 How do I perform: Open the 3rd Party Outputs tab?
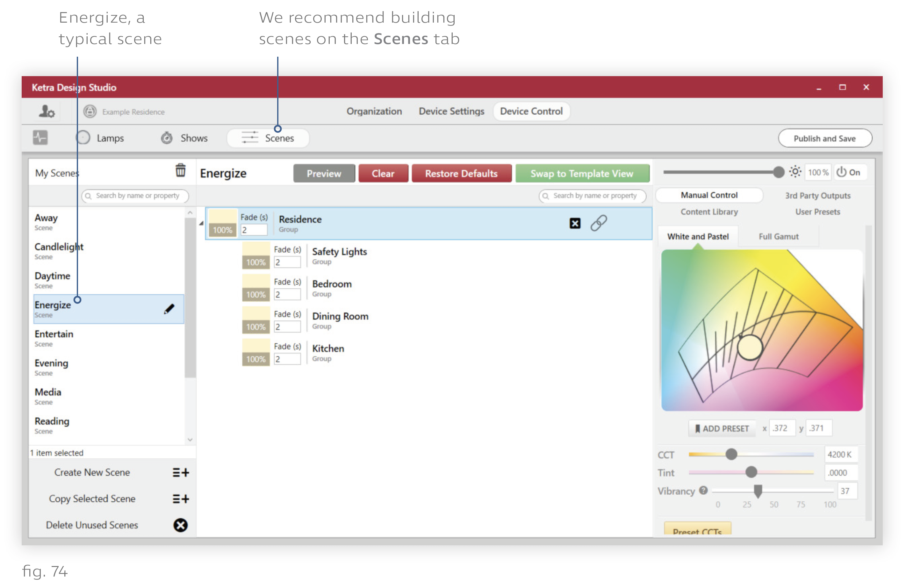818,196
